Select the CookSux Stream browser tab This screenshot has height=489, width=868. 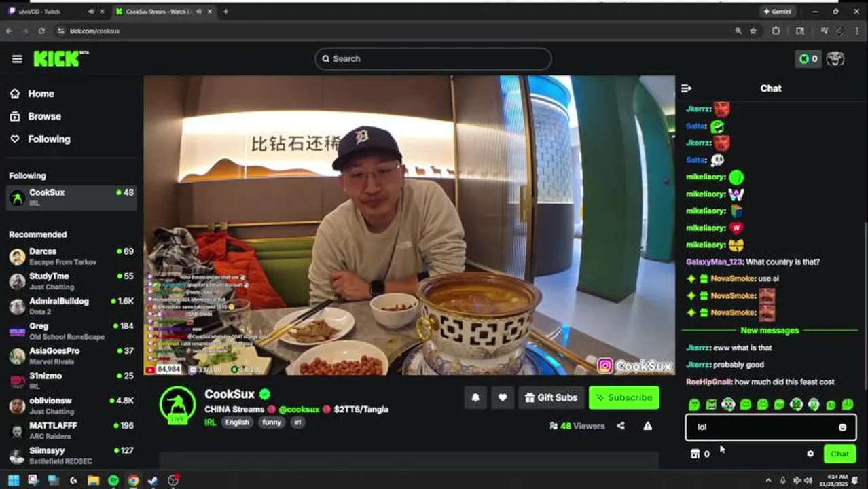click(x=163, y=12)
